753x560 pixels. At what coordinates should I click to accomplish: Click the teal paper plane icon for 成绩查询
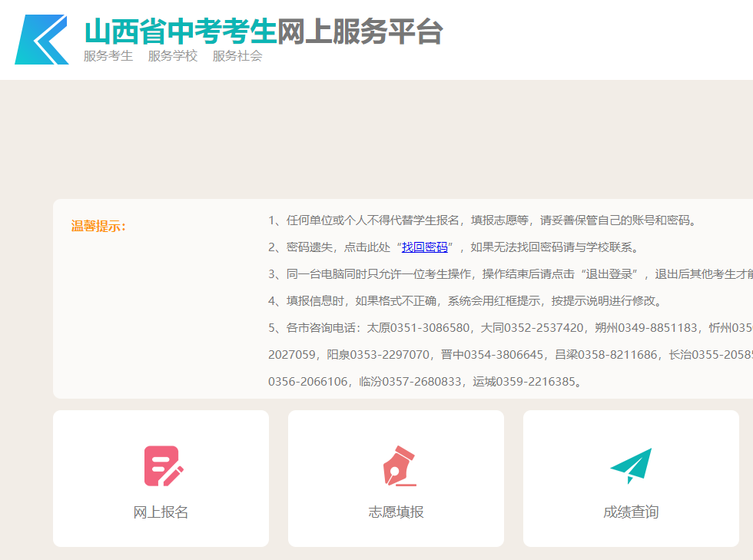click(631, 466)
